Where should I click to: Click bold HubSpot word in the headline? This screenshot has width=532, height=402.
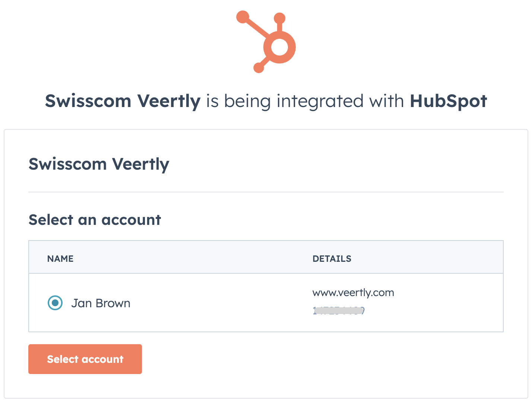(x=448, y=101)
